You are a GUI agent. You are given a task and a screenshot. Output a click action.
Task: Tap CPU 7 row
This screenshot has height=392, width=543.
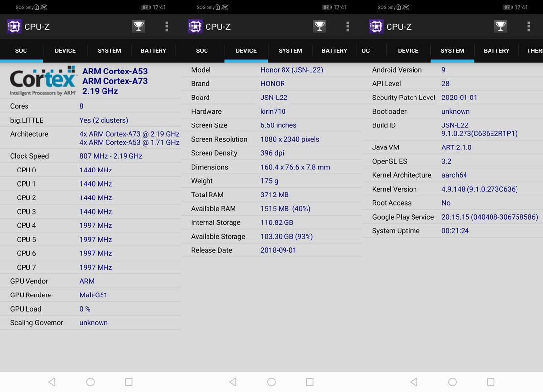tap(90, 267)
